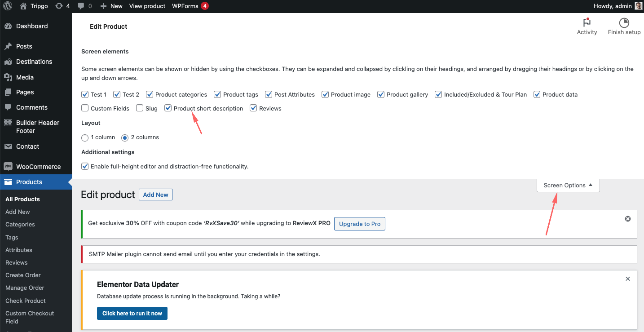Screen dimensions: 644x332
Task: Click the admin avatar thumbnail
Action: pos(639,6)
